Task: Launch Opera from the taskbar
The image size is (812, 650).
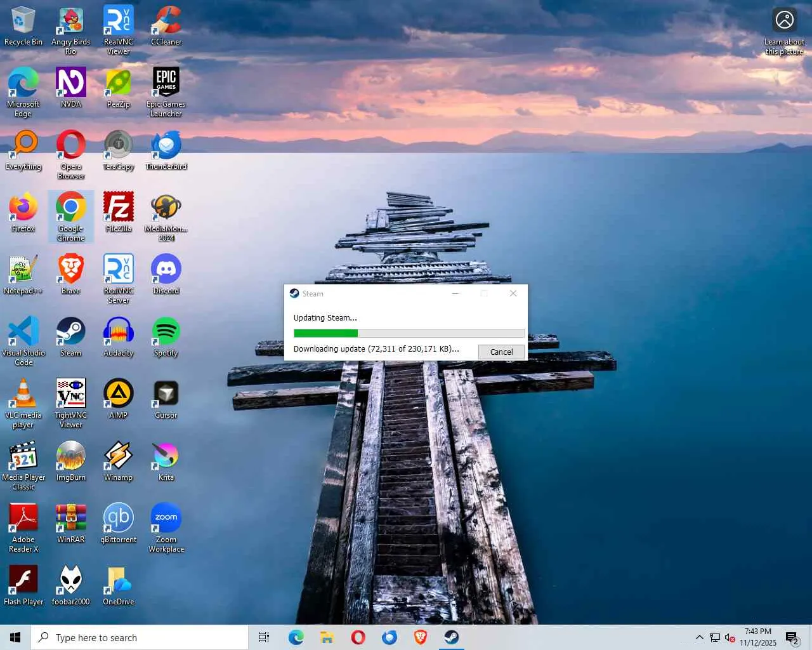Action: 358,637
